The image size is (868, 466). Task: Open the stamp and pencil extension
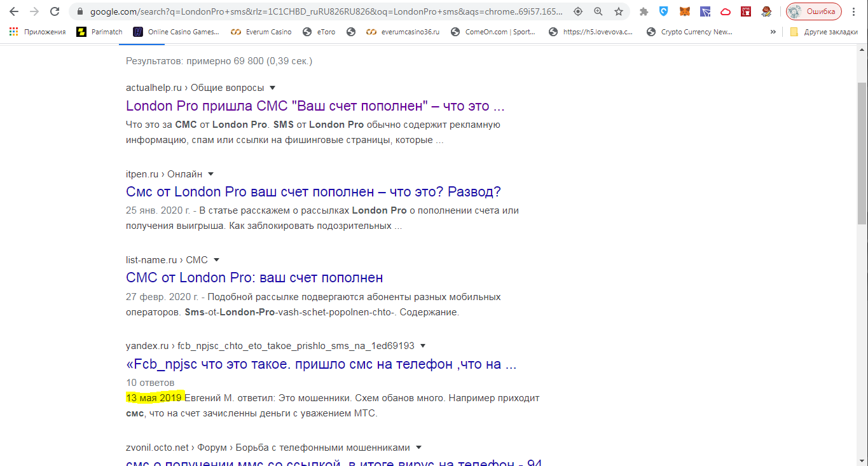(x=767, y=11)
